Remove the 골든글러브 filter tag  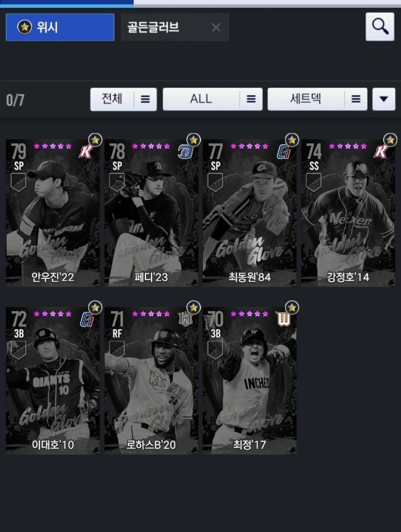216,27
